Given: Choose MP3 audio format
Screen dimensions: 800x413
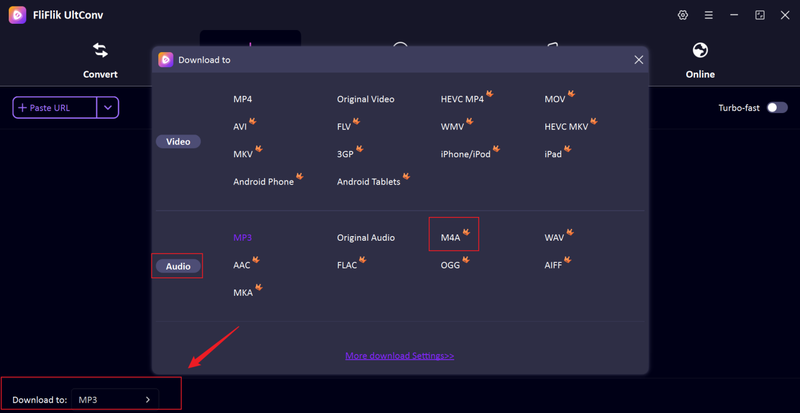Looking at the screenshot, I should point(242,237).
